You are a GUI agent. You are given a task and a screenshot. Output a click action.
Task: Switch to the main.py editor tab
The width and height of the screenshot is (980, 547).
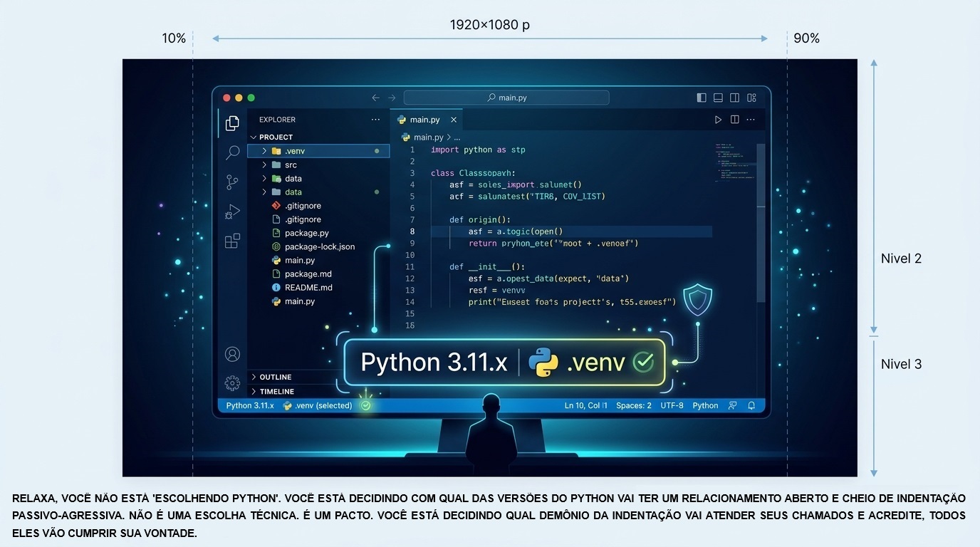click(x=426, y=120)
